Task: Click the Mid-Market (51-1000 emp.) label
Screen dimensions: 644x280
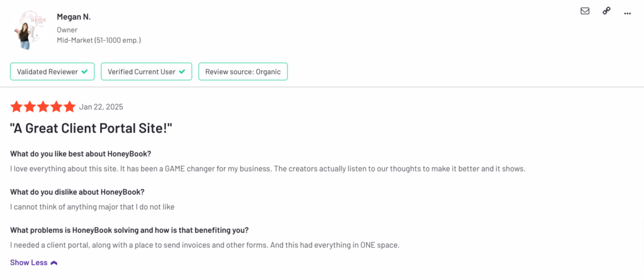Action: 99,40
